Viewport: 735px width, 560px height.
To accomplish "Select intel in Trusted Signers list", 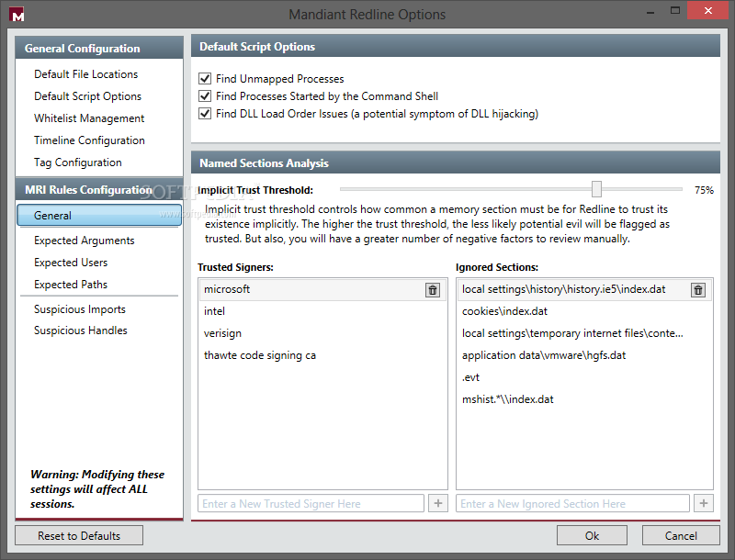I will click(x=322, y=311).
